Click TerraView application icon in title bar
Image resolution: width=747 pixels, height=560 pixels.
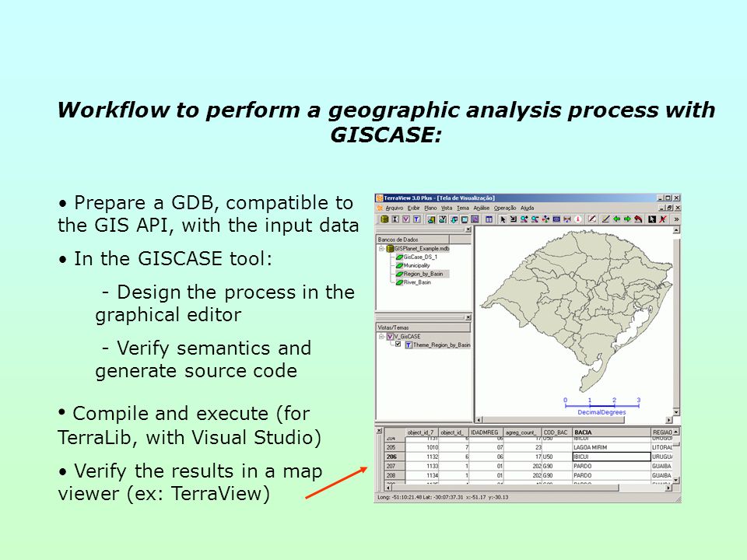coord(379,198)
